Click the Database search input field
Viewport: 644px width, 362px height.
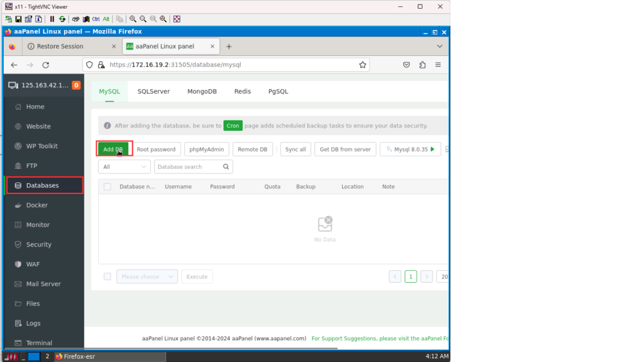[187, 167]
